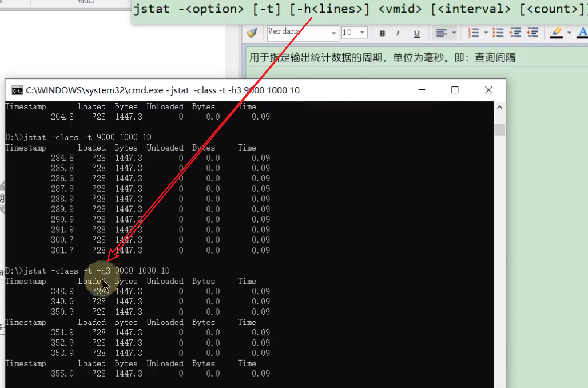Click the cmd vertical scrollbar thumb

tap(499, 129)
